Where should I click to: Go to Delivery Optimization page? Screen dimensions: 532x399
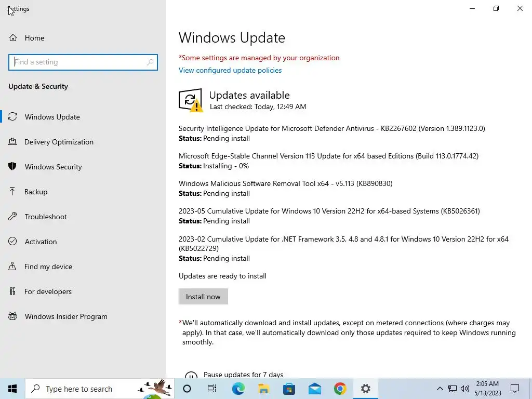[83, 142]
